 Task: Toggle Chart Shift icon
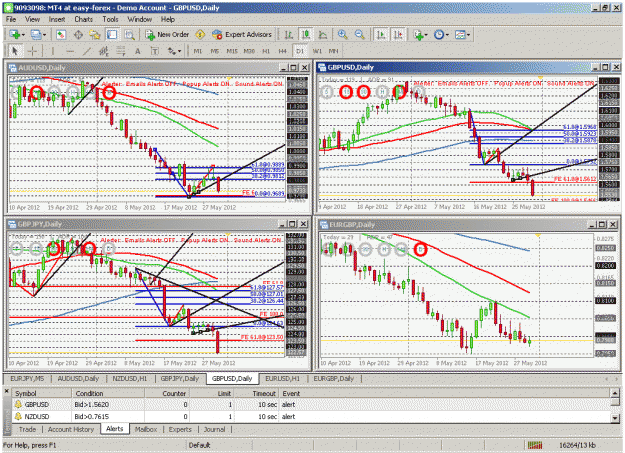[398, 35]
